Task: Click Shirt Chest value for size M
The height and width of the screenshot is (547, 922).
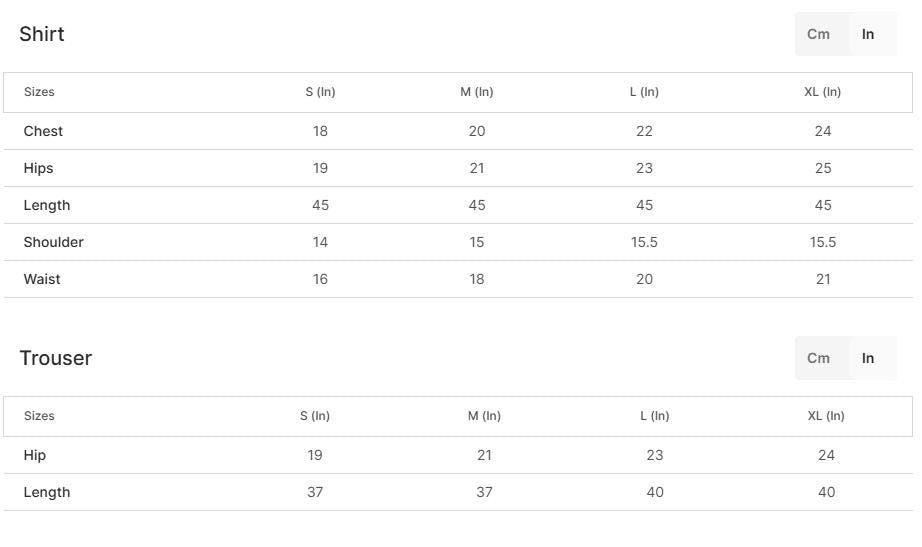Action: 477,131
